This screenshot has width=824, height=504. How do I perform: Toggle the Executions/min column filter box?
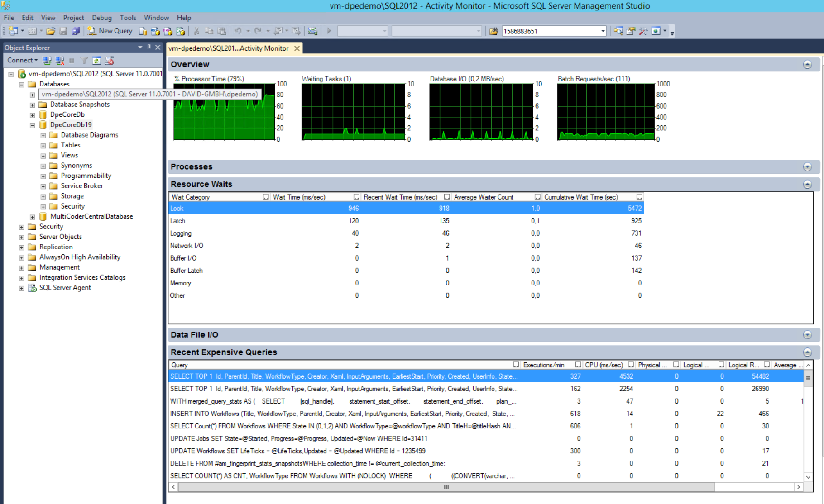[x=578, y=365]
